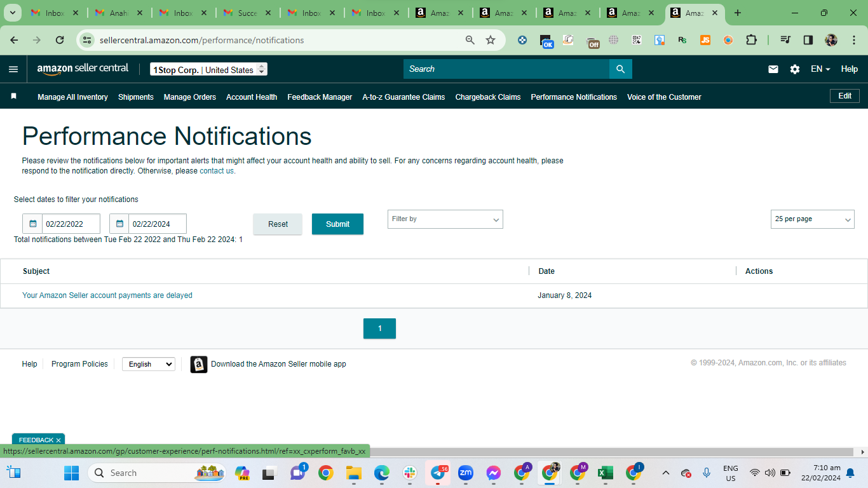Image resolution: width=868 pixels, height=488 pixels.
Task: Click the Reset button
Action: pos(278,224)
